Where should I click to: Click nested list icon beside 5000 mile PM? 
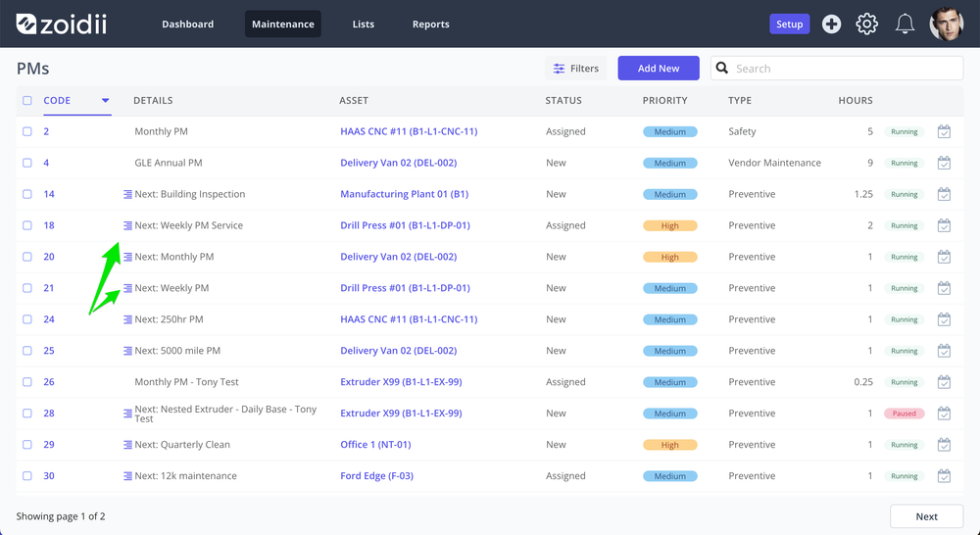point(127,351)
